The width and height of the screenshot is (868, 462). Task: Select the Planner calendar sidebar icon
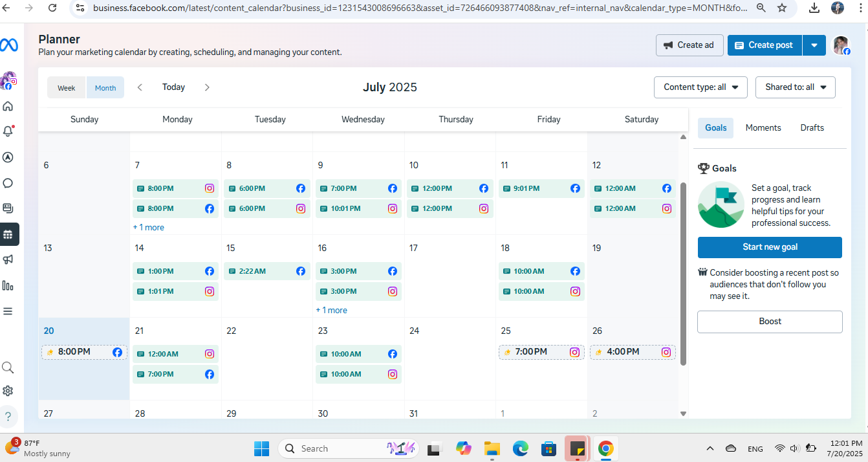click(8, 234)
